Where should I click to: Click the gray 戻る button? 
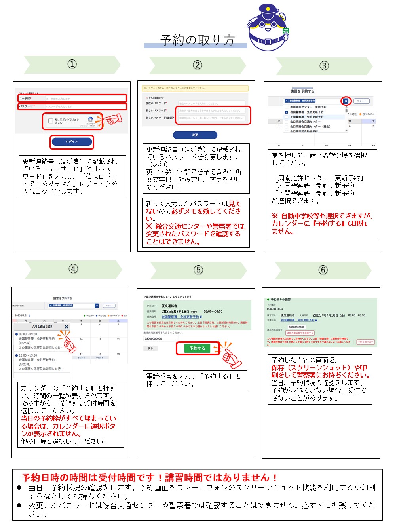[150, 348]
